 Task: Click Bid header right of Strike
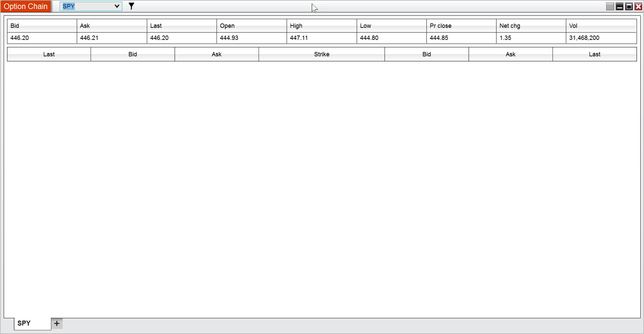tap(427, 54)
